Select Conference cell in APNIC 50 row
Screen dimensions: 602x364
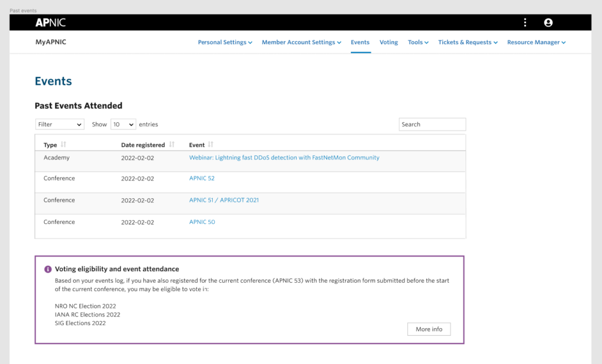(x=59, y=222)
